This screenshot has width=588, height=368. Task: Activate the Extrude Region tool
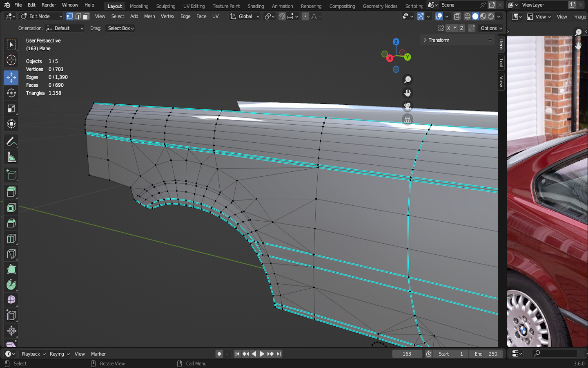pos(11,192)
